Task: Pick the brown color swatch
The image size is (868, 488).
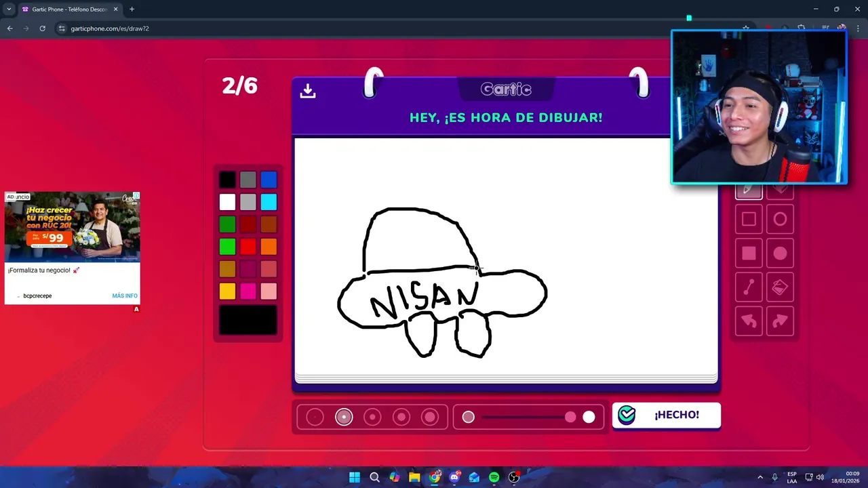Action: tap(269, 224)
